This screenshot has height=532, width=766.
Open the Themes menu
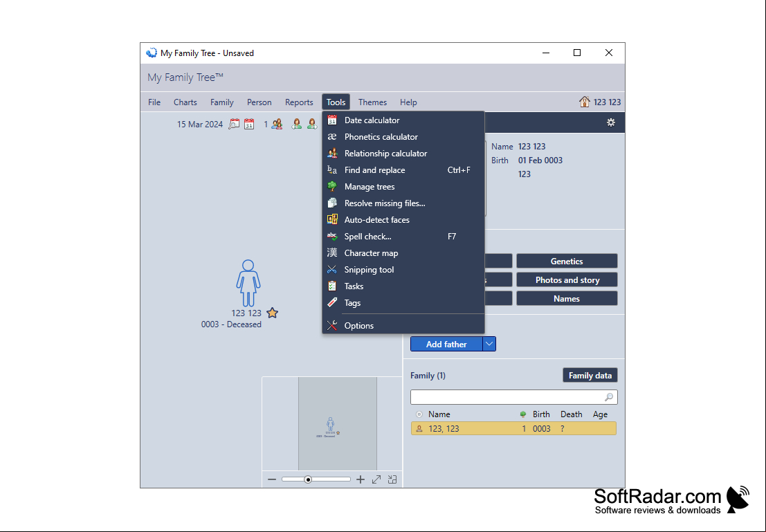[x=372, y=102]
